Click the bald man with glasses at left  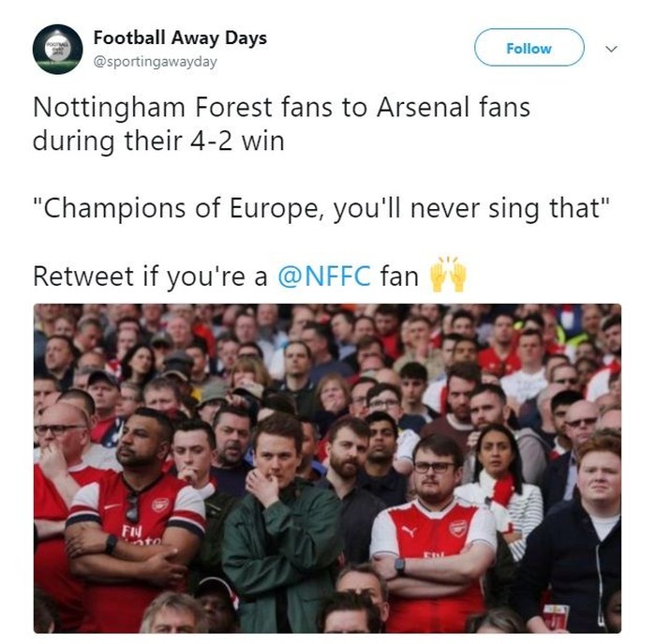60,441
